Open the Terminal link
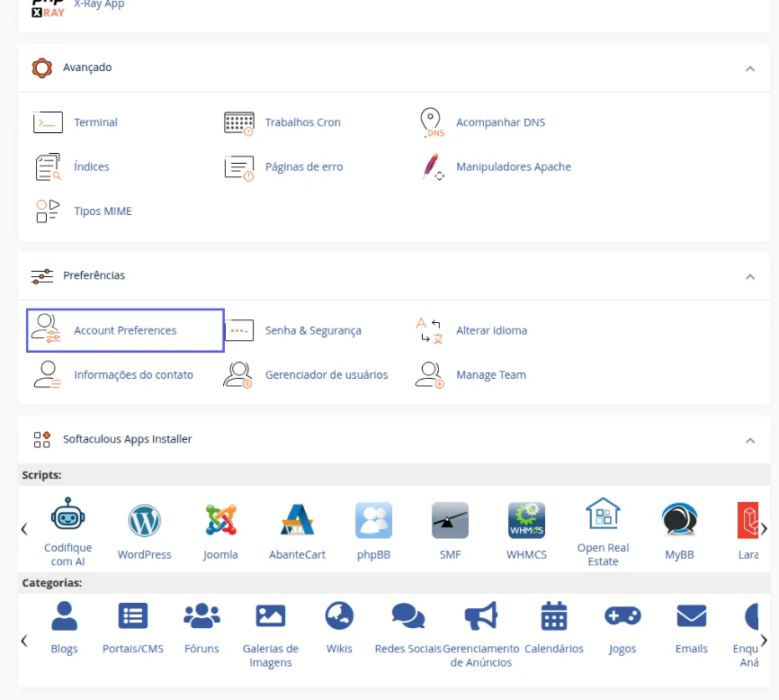This screenshot has width=779, height=700. click(x=96, y=122)
